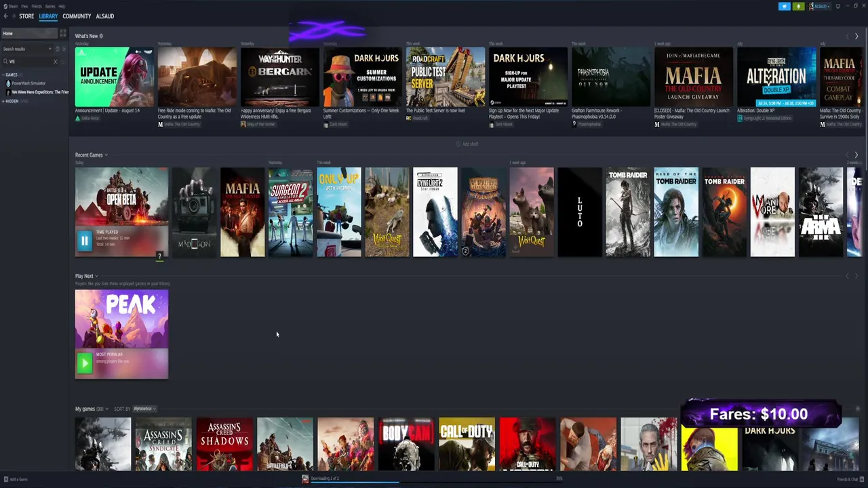Viewport: 868px width, 488px height.
Task: Select We Were Here Expeditions in sidebar
Action: (x=39, y=92)
